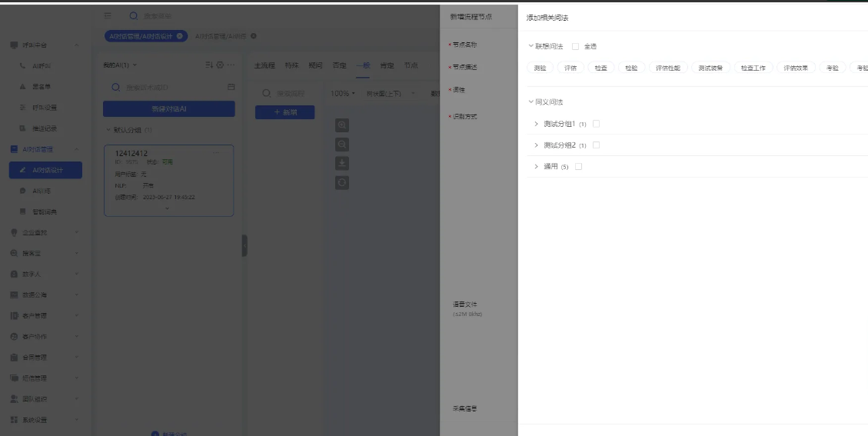Screen dimensions: 868x436
Task: Open the three-dot menu on card 12412412
Action: point(218,153)
